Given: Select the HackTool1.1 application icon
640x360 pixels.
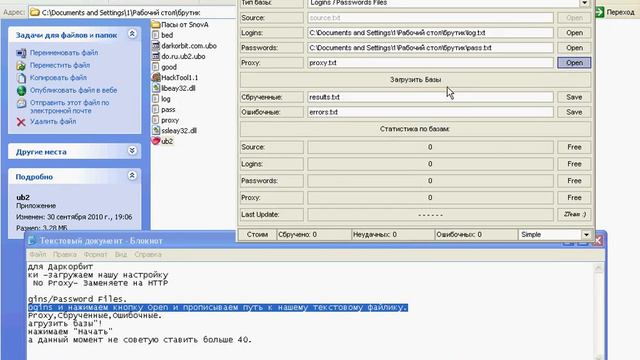Looking at the screenshot, I should point(156,78).
